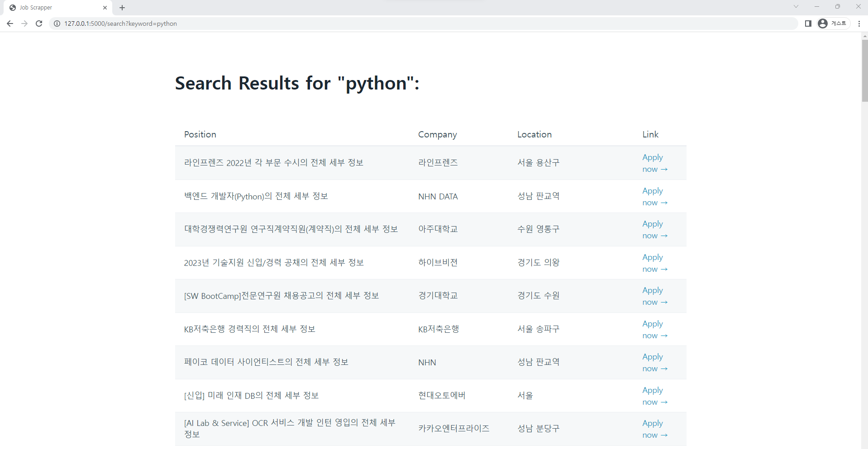Restore down the browser window
The image size is (868, 449).
pyautogui.click(x=838, y=6)
